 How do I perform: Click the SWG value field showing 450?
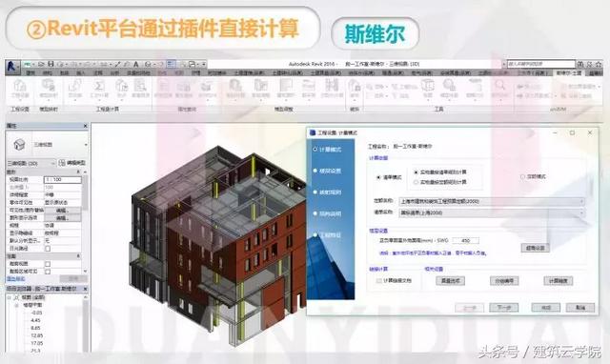tap(465, 241)
